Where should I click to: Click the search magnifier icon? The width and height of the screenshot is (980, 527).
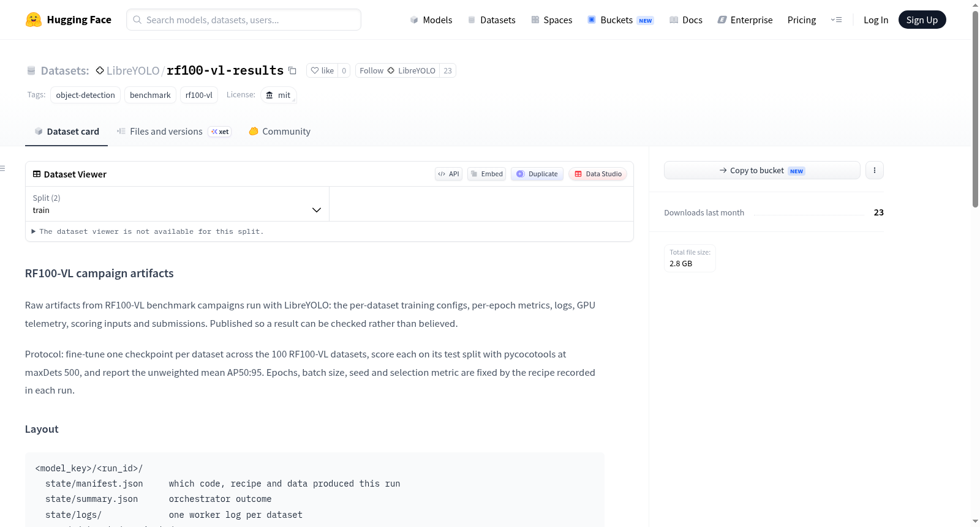(138, 20)
